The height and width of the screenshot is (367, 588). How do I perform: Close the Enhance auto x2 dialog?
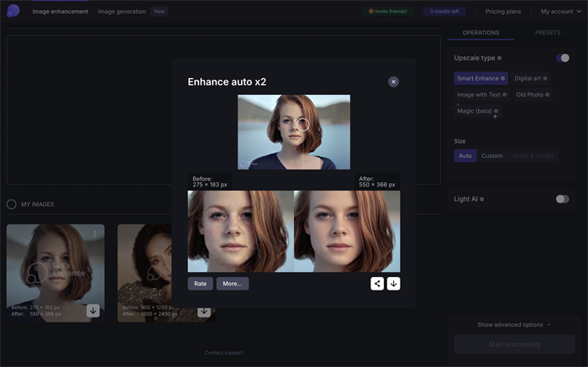[393, 81]
